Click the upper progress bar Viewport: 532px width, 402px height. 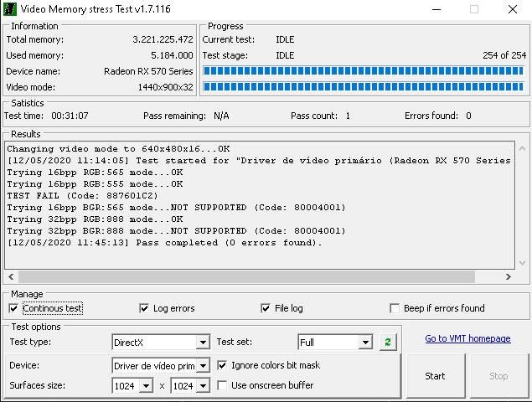pos(364,70)
